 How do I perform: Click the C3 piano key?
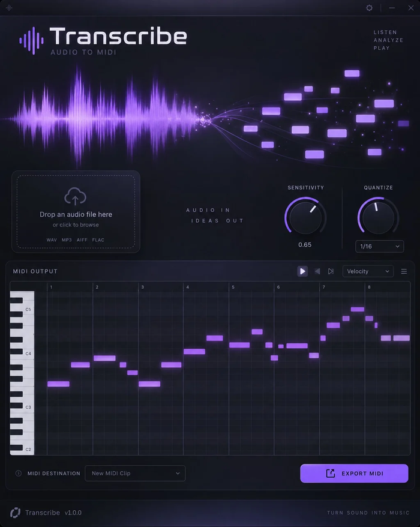[28, 407]
